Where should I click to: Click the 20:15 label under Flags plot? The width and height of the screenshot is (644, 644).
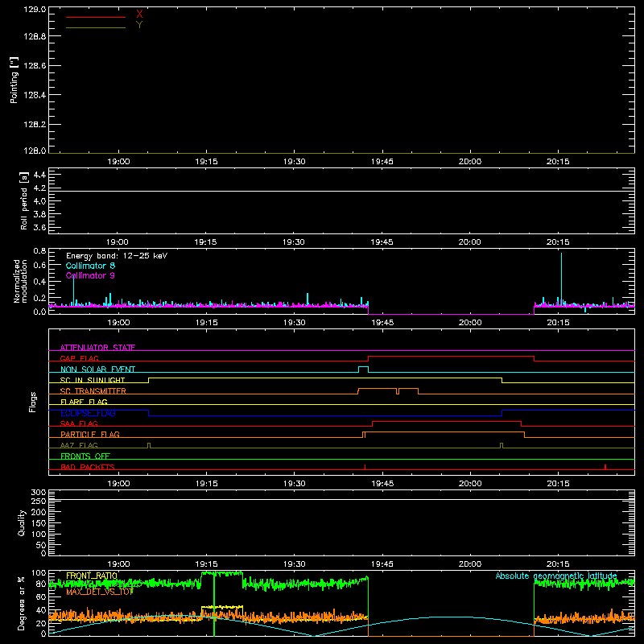(558, 484)
